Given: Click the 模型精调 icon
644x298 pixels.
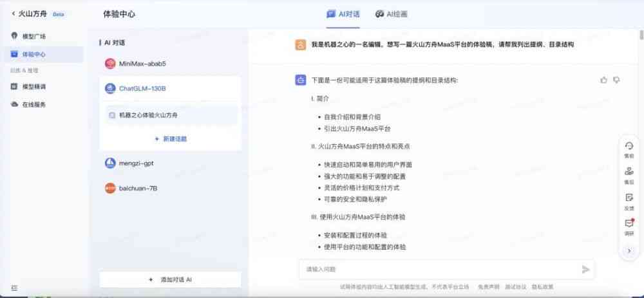Looking at the screenshot, I should 14,87.
